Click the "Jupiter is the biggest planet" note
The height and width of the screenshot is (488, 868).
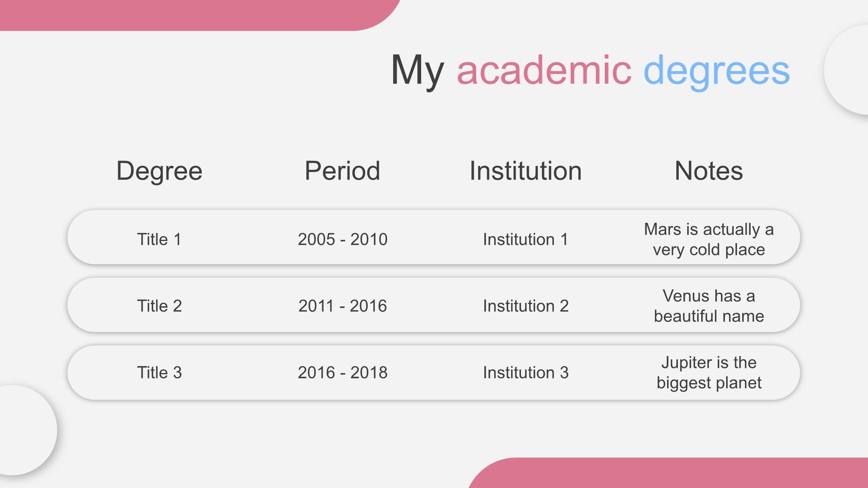[x=709, y=373]
